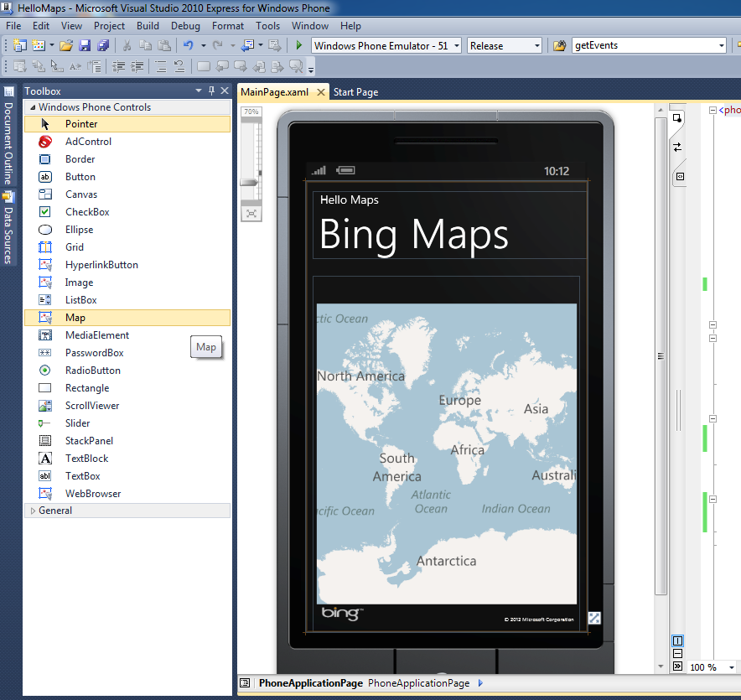Viewport: 741px width, 700px height.
Task: Select the Bing Maps page title text
Action: click(413, 235)
